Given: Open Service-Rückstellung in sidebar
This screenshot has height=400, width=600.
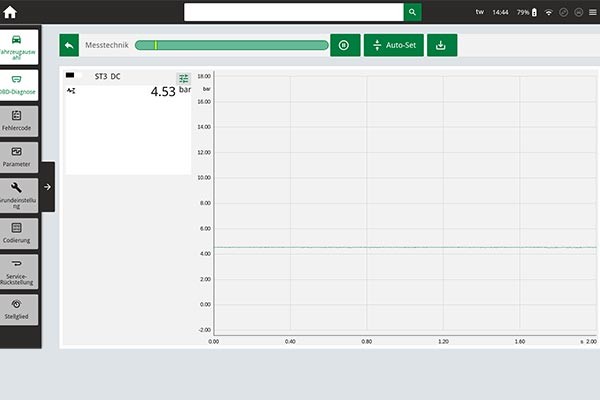Looking at the screenshot, I should click(18, 271).
